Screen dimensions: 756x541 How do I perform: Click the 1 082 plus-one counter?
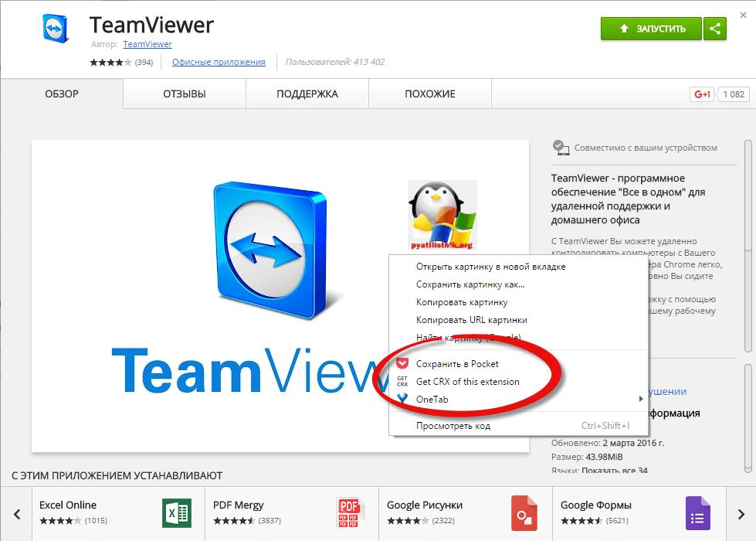tap(734, 94)
